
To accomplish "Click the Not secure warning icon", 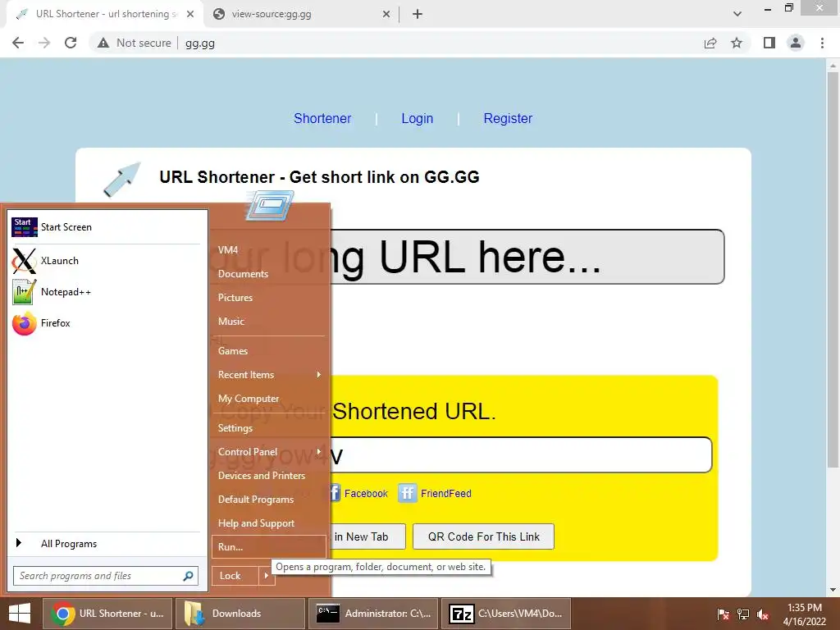I will tap(103, 43).
